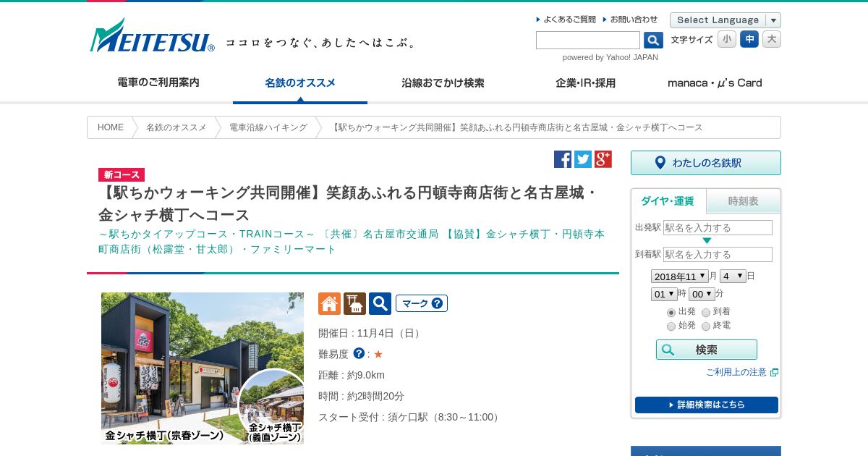Click the 出発駅 station input field
The image size is (868, 456).
point(718,228)
